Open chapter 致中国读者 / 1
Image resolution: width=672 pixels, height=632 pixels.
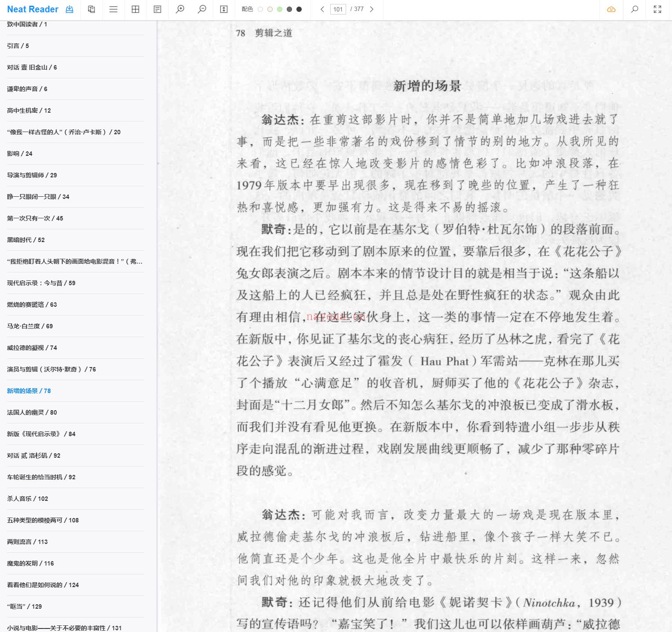coord(27,24)
